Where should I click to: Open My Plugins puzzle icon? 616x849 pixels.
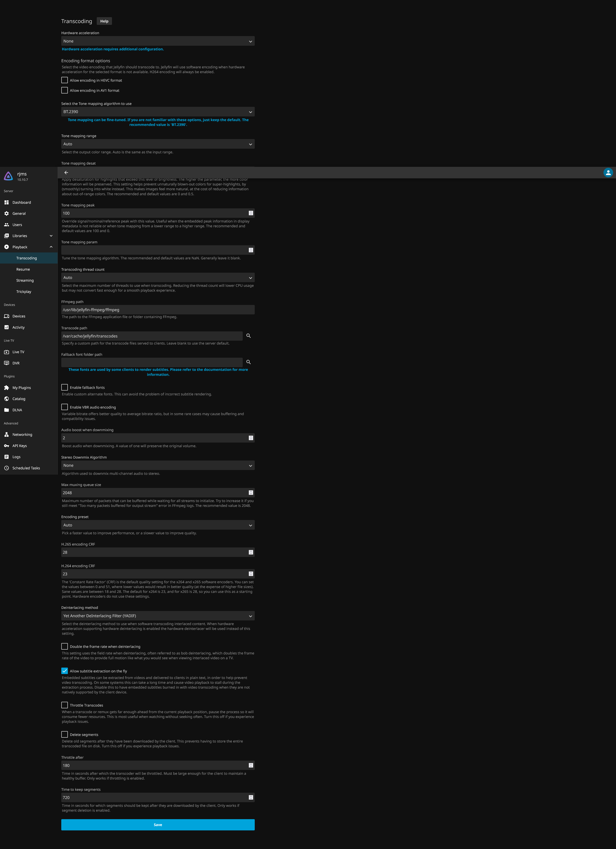[6, 388]
